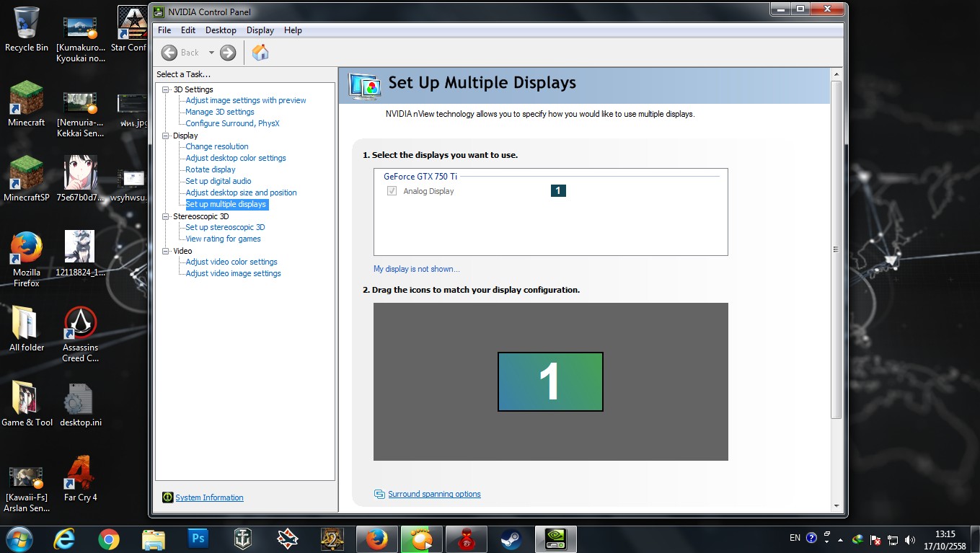Image resolution: width=980 pixels, height=553 pixels.
Task: Select the Minecraft desktop shortcut
Action: tap(27, 104)
